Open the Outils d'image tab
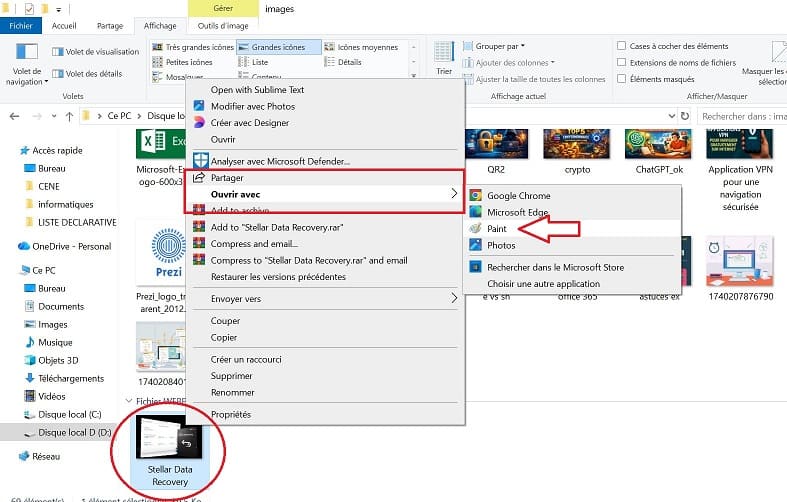 [223, 26]
